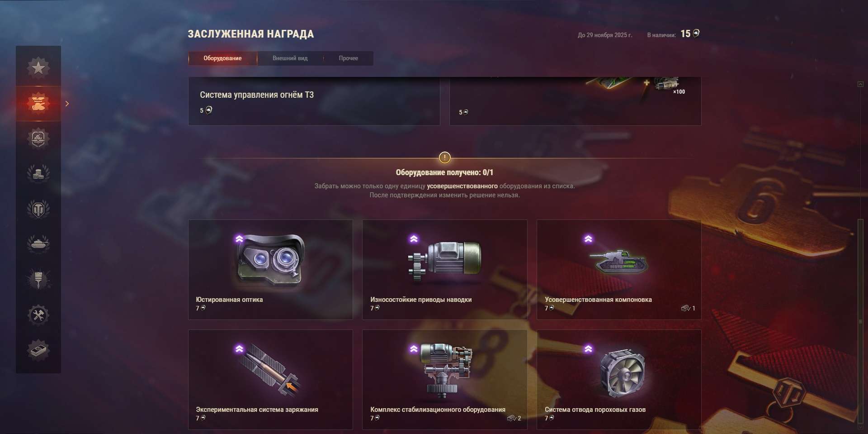Screen dimensions: 868x434
Task: Click the banknotes stack sidebar icon
Action: point(38,350)
